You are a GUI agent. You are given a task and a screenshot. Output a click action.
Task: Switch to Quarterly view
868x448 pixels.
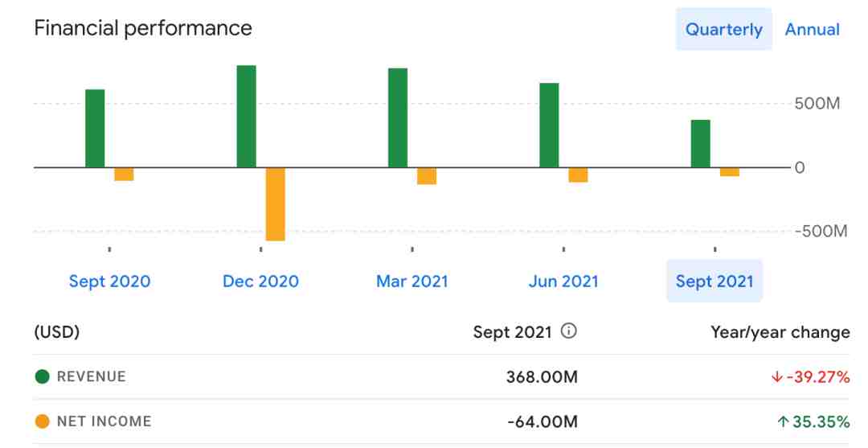tap(723, 29)
